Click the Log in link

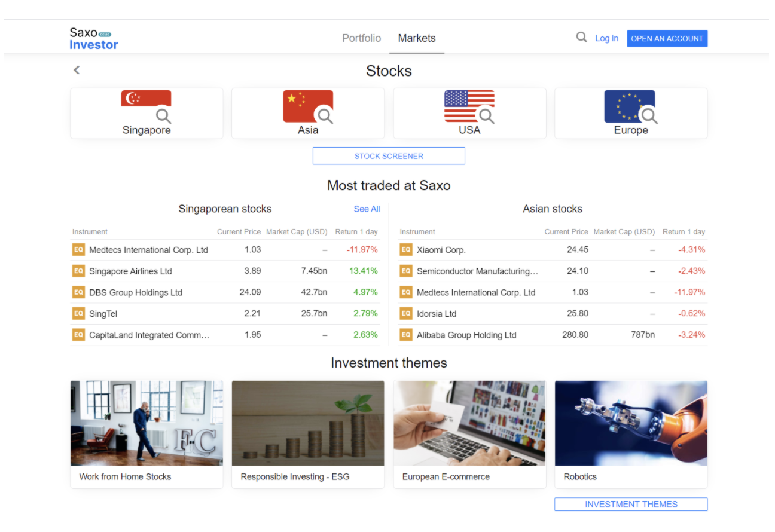click(606, 38)
